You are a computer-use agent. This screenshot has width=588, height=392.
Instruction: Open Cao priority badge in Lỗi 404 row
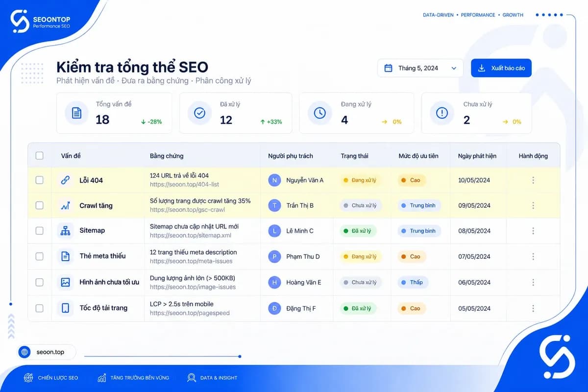tap(412, 180)
